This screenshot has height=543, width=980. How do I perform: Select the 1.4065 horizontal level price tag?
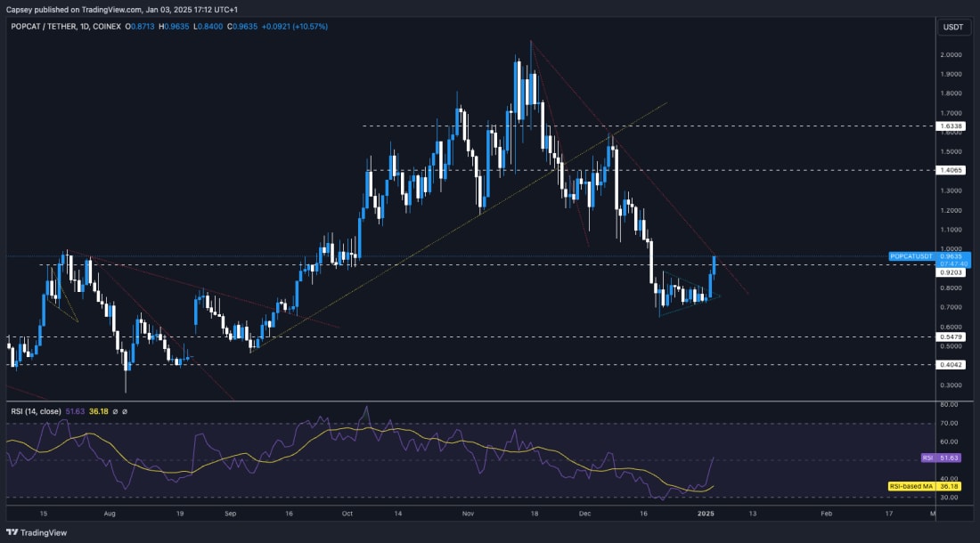pyautogui.click(x=951, y=170)
